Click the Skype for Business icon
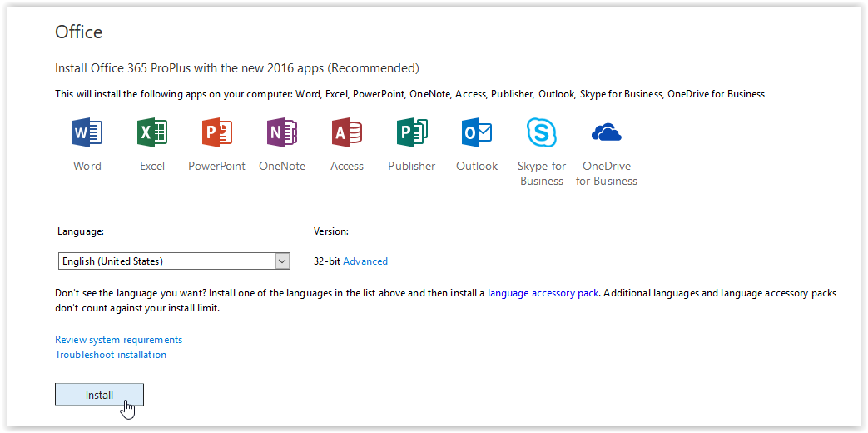Image resolution: width=868 pixels, height=433 pixels. click(542, 132)
